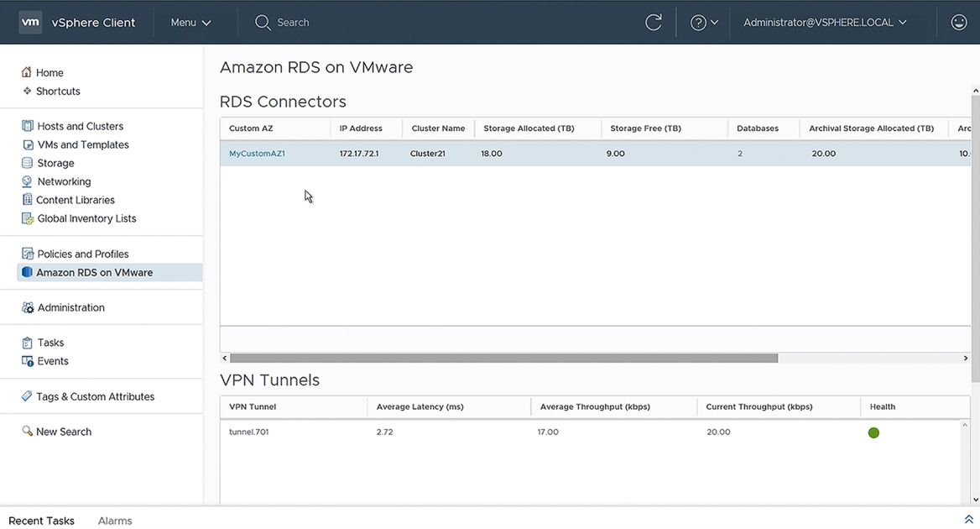Image resolution: width=980 pixels, height=529 pixels.
Task: Expand the Recent Tasks panel arrows
Action: (x=969, y=520)
